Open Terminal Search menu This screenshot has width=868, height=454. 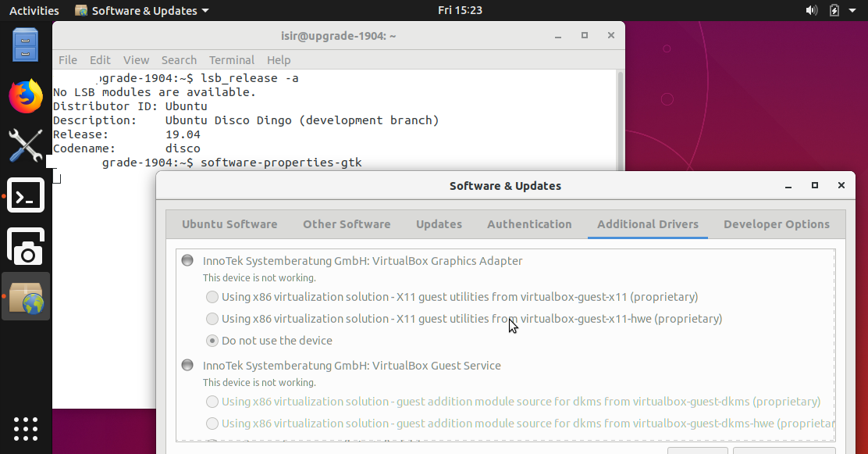(179, 60)
